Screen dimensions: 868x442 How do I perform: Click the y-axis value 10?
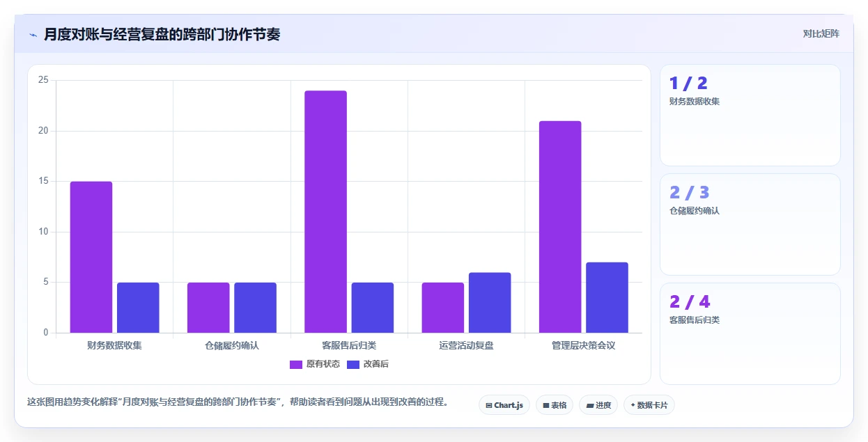tap(43, 232)
